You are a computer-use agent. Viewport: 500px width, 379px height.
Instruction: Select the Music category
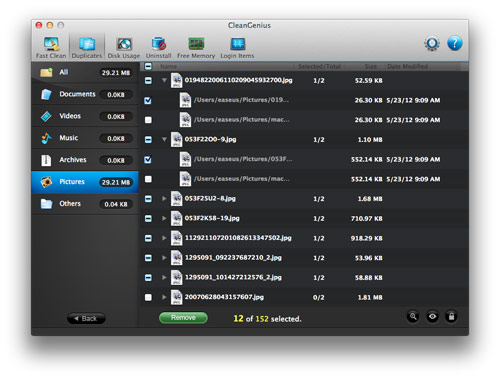click(x=85, y=138)
